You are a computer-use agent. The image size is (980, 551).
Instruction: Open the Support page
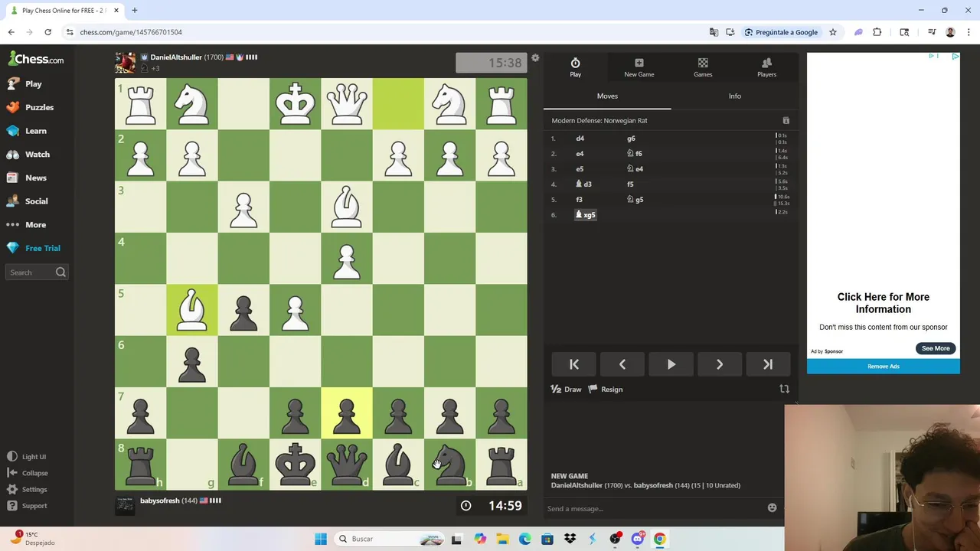pyautogui.click(x=28, y=506)
